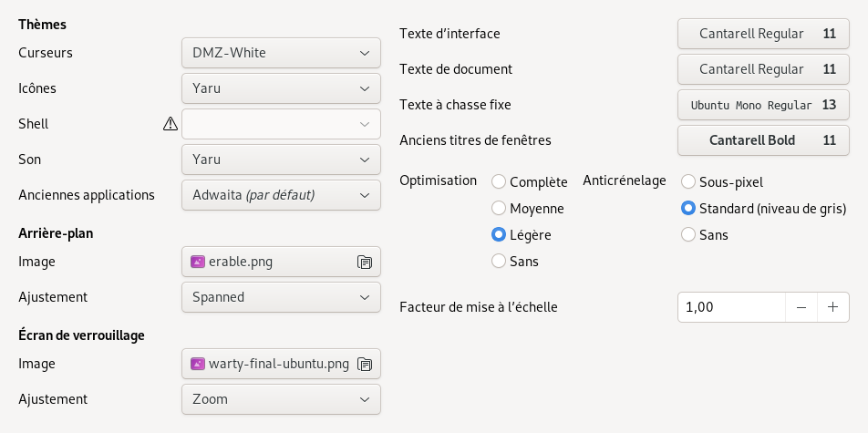Click the Cantarell Bold font button
The width and height of the screenshot is (868, 433).
tap(763, 140)
